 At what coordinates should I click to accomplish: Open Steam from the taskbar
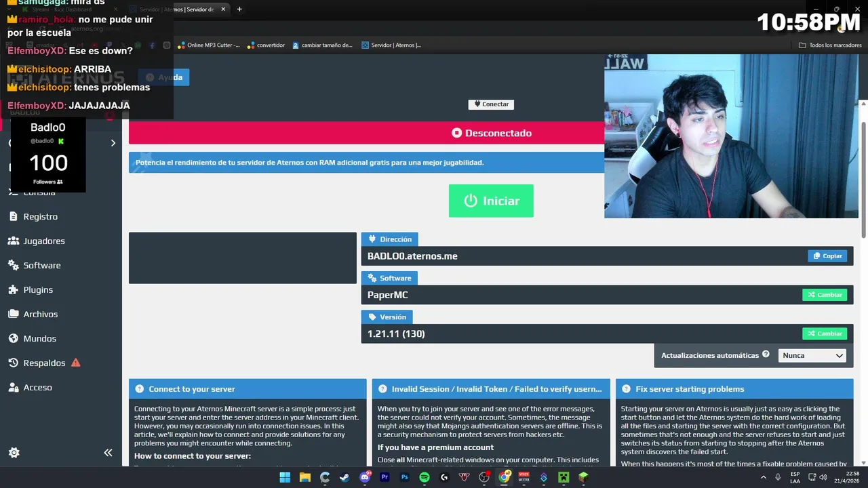coord(344,477)
